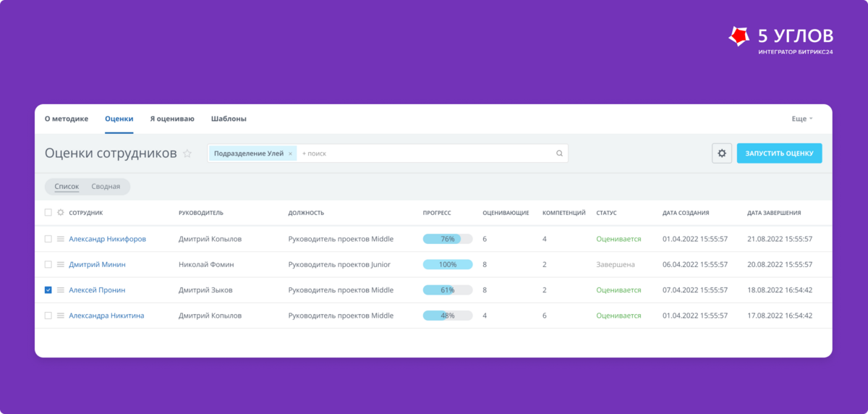Remove the Подразделение Улей filter tag

(x=290, y=153)
